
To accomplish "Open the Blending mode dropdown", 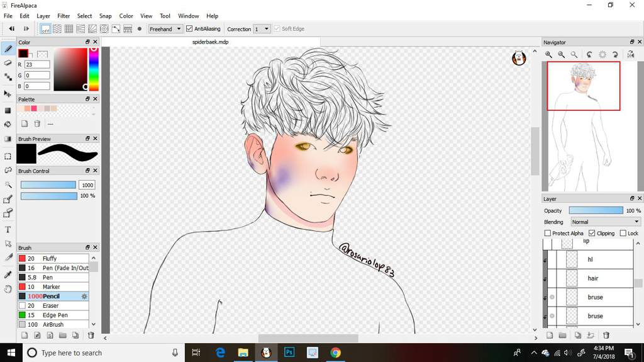I will (x=606, y=222).
